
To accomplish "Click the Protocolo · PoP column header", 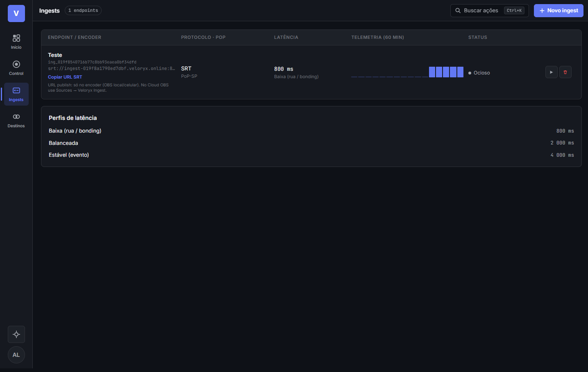I will point(203,37).
